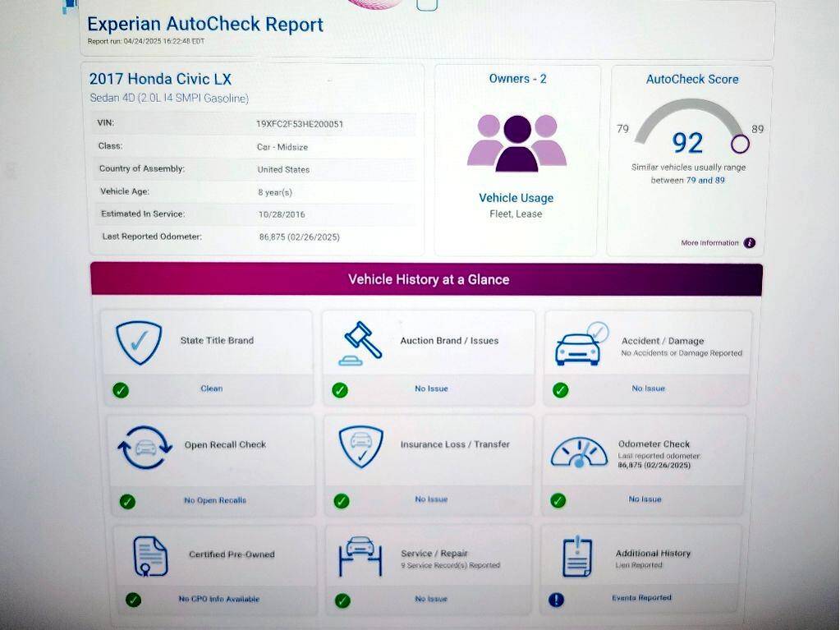The width and height of the screenshot is (840, 630).
Task: Click the More Information link
Action: coord(709,242)
